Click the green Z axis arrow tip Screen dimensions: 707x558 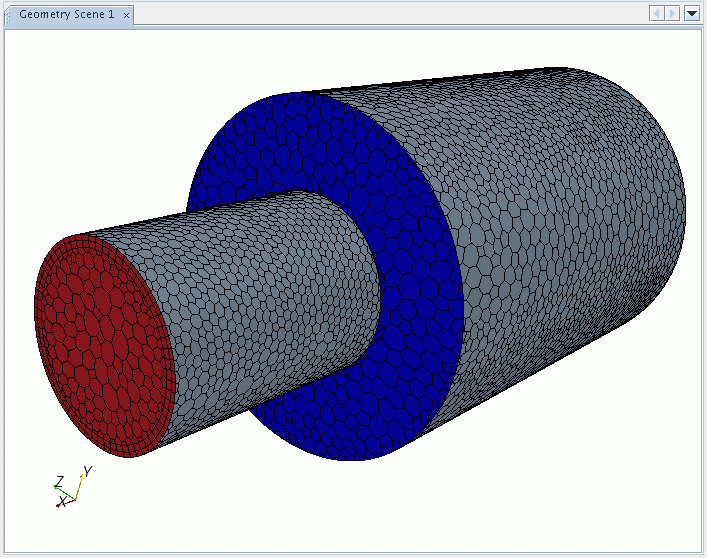(x=54, y=486)
